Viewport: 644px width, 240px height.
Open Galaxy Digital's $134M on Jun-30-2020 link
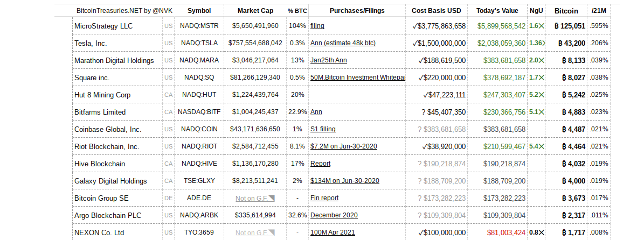tap(345, 181)
